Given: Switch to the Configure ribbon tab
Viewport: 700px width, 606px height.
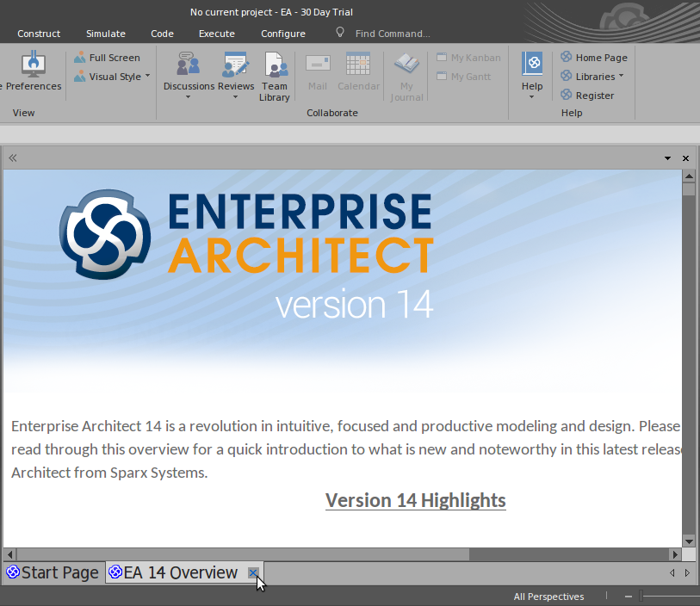Looking at the screenshot, I should (283, 34).
